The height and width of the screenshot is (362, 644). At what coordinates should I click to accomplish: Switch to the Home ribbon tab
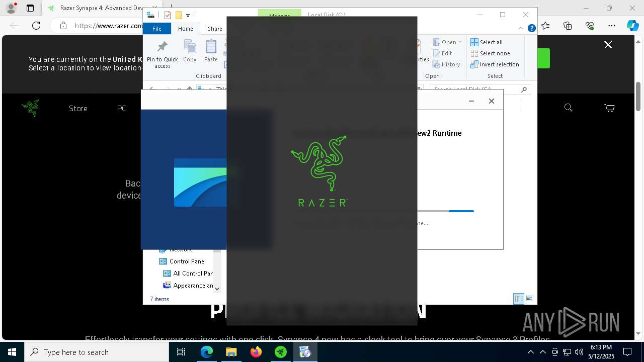coord(185,29)
